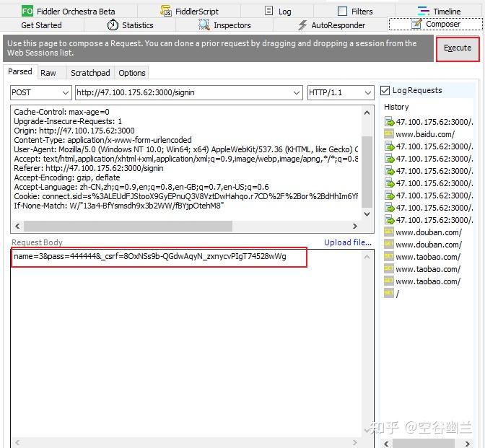Image resolution: width=485 pixels, height=448 pixels.
Task: Open the Options tab
Action: pos(132,73)
